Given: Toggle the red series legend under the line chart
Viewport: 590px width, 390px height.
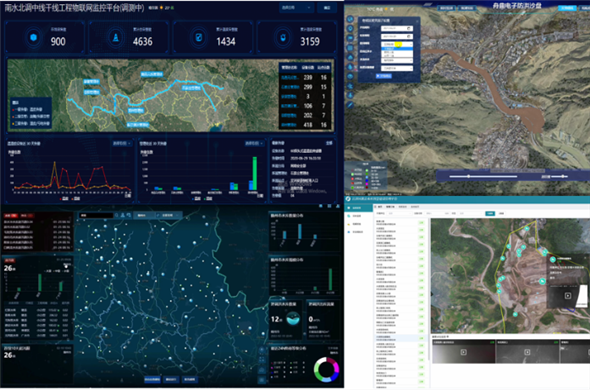Looking at the screenshot, I should 64,198.
